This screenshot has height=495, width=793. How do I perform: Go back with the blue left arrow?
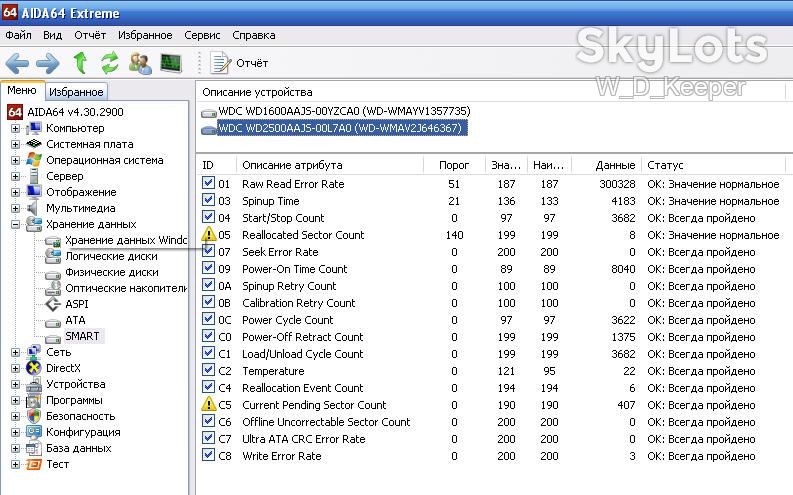(x=17, y=63)
